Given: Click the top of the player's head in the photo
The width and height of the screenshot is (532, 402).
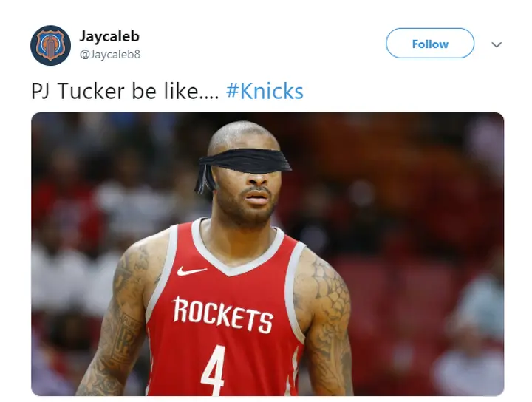Looking at the screenshot, I should coord(242,134).
